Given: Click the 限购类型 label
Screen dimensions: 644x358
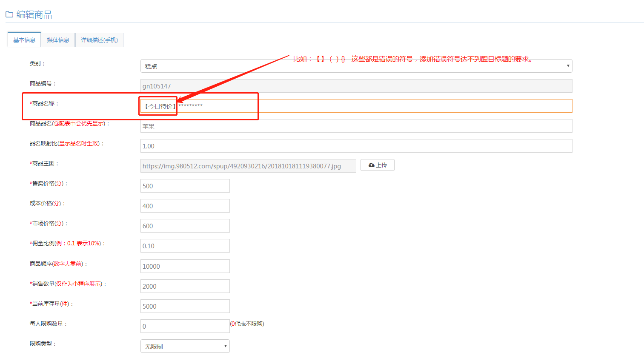Looking at the screenshot, I should tap(43, 344).
